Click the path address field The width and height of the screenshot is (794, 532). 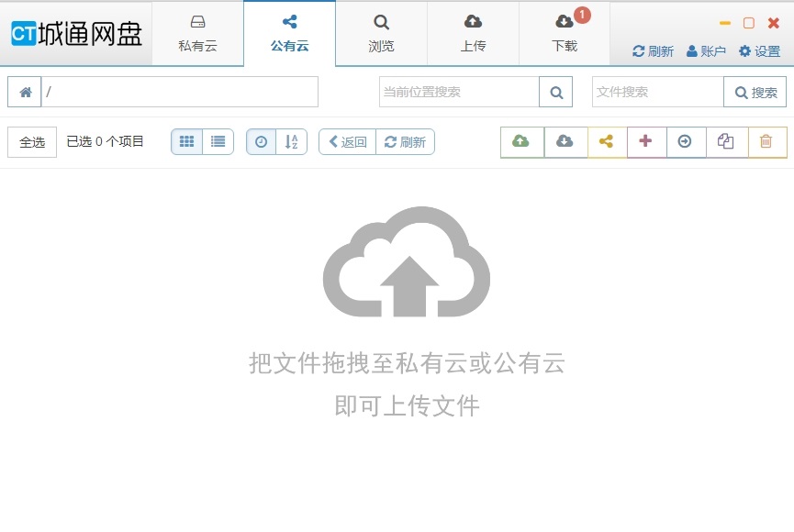point(180,92)
